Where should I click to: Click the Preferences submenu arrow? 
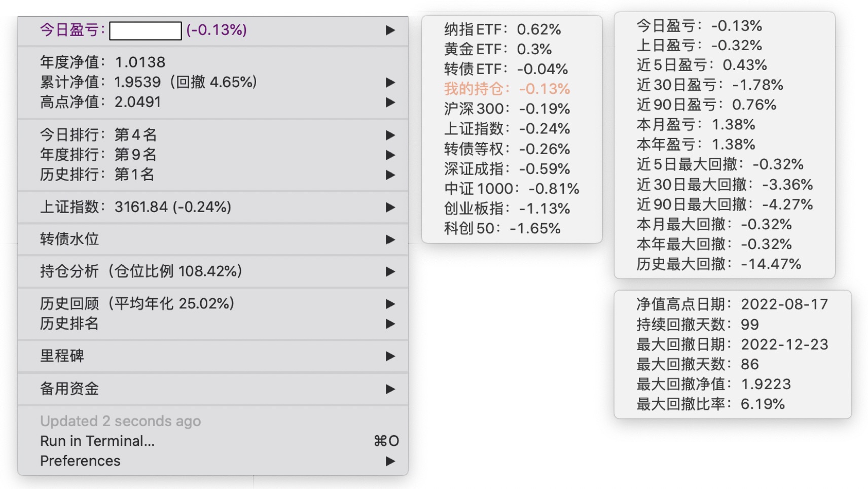click(390, 461)
